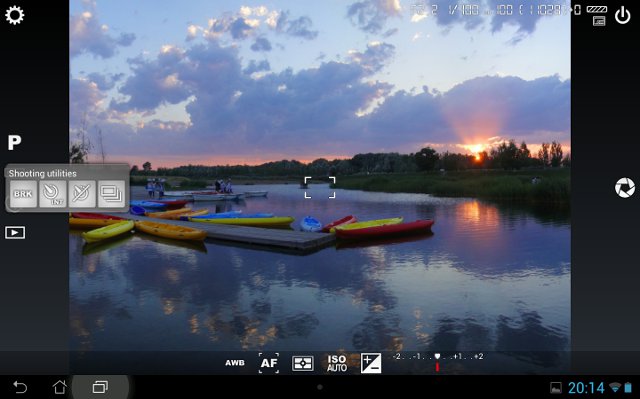This screenshot has width=640, height=399.
Task: Select the continuous burst shooting icon
Action: pos(111,194)
